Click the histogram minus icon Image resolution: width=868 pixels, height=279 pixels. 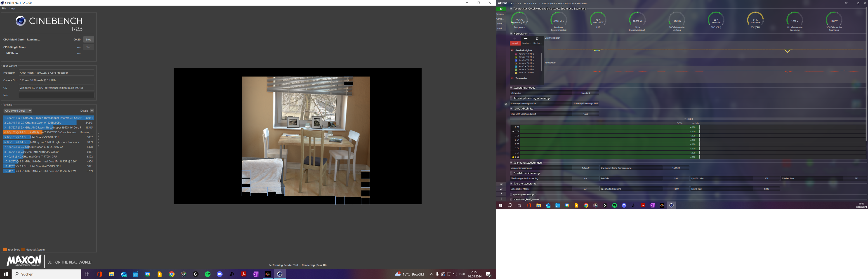[x=526, y=39]
